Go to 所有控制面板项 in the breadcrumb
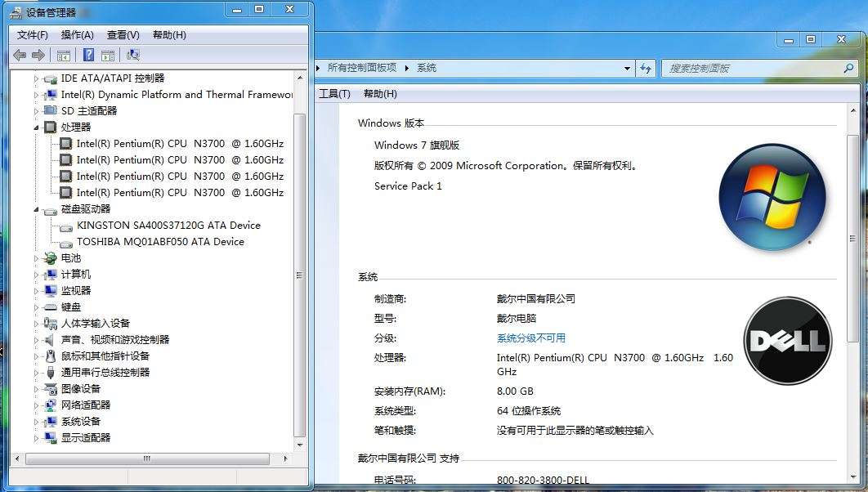868x492 pixels. [x=362, y=68]
